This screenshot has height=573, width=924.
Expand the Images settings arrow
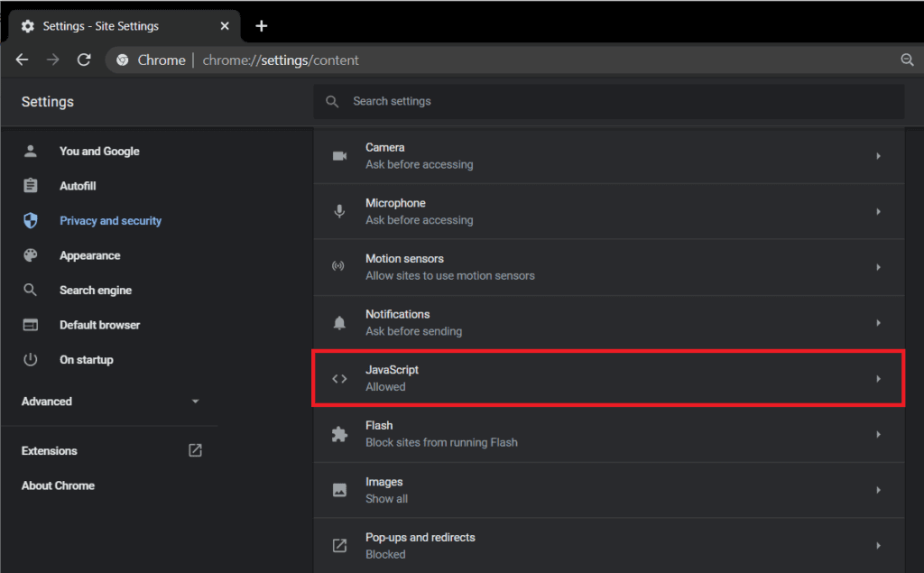coord(878,490)
